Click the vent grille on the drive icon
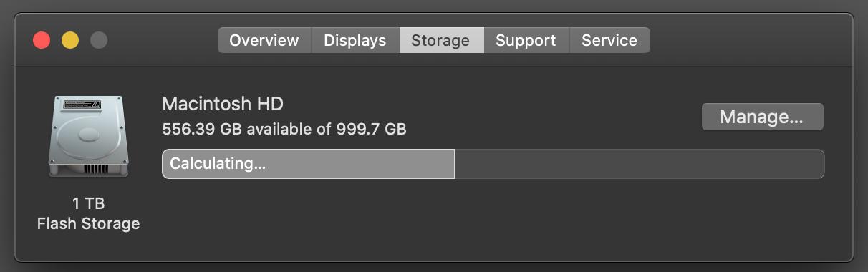868x272 pixels. [x=96, y=169]
